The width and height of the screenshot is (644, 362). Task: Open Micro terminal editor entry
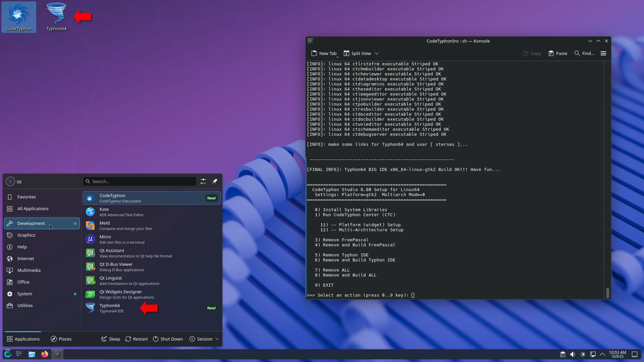point(152,239)
